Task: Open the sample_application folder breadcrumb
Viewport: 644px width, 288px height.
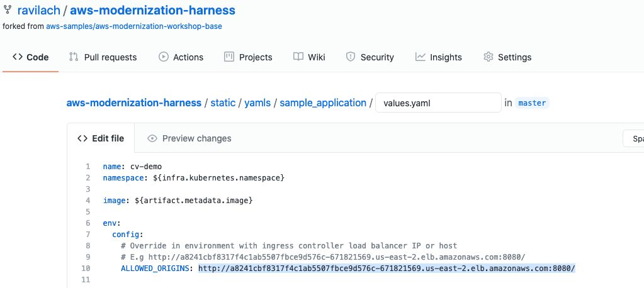Action: tap(323, 102)
